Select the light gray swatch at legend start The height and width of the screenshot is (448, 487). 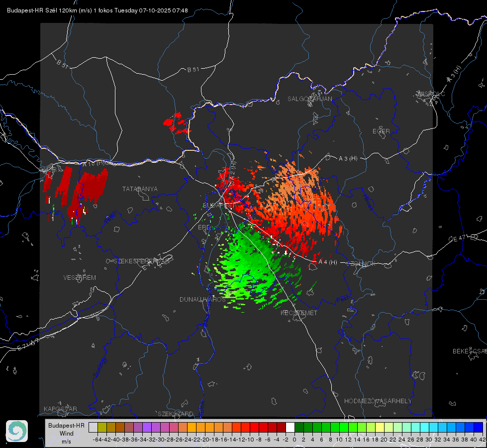coord(93,428)
